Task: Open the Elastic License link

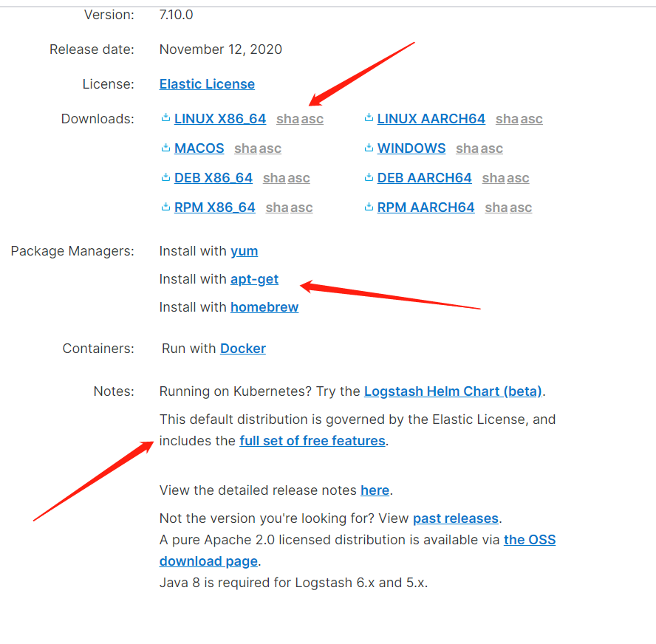Action: coord(207,84)
